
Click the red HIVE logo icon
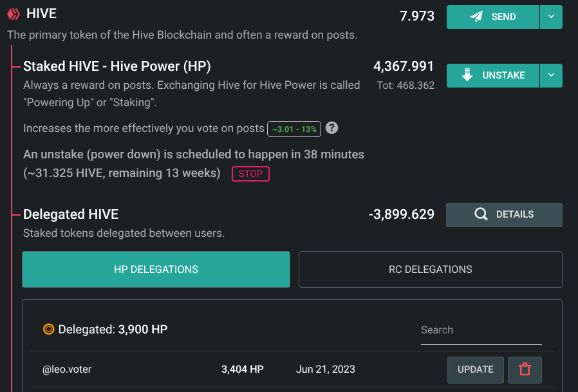coord(14,14)
